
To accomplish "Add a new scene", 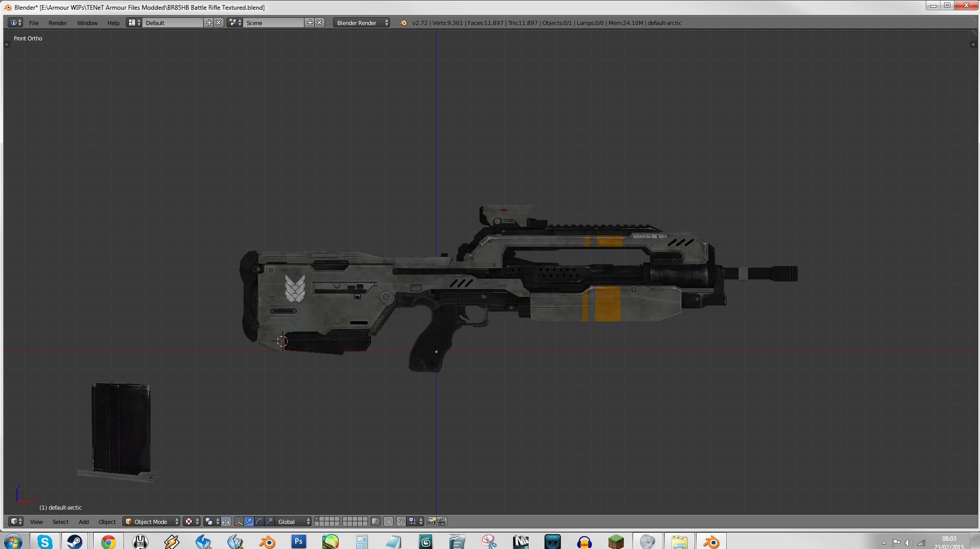I will point(310,23).
